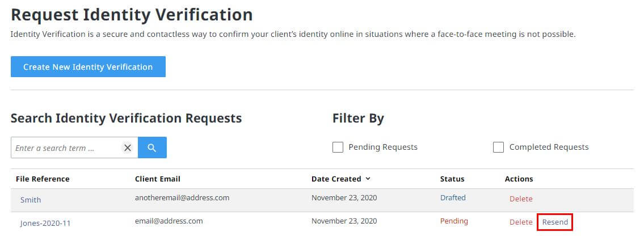Screen dimensions: 644x236
Task: Click the Client Email column header
Action: click(x=158, y=179)
